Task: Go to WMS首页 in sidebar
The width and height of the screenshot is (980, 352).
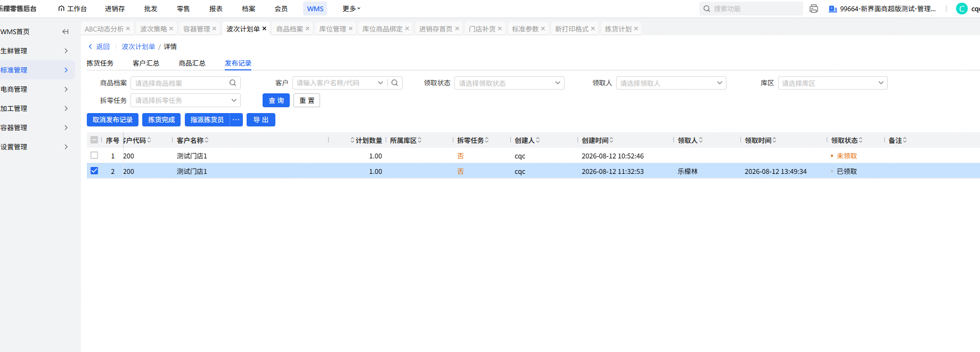Action: tap(15, 31)
